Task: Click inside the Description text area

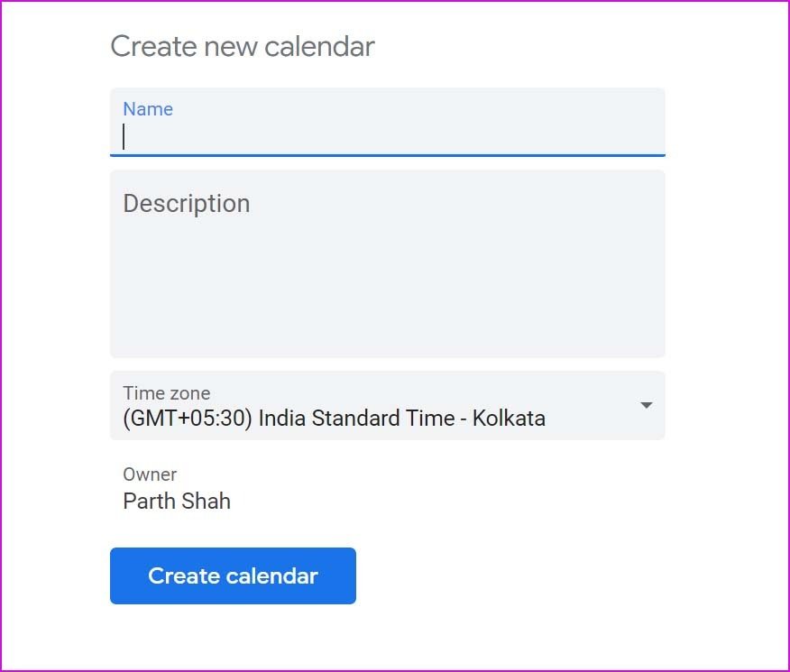Action: (388, 264)
